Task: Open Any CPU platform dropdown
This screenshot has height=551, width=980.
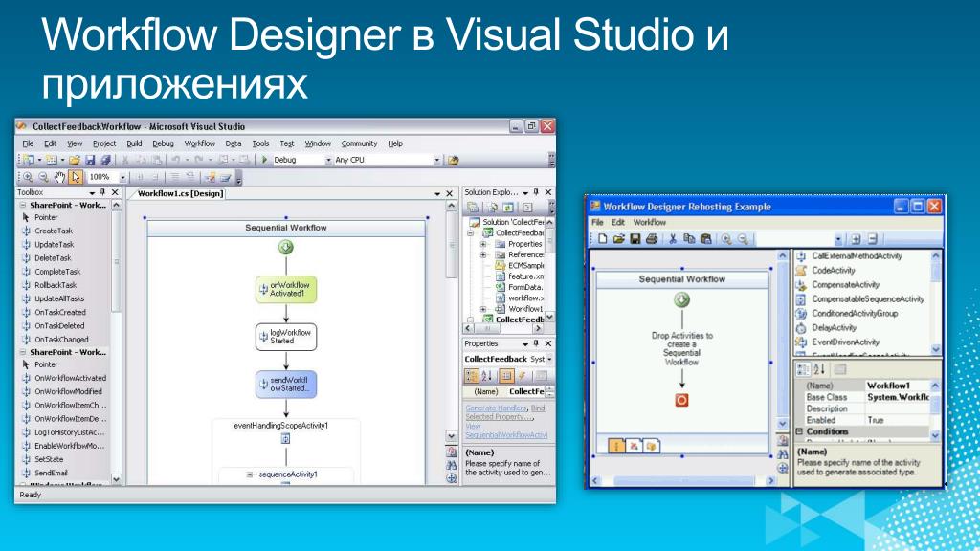Action: coord(436,160)
